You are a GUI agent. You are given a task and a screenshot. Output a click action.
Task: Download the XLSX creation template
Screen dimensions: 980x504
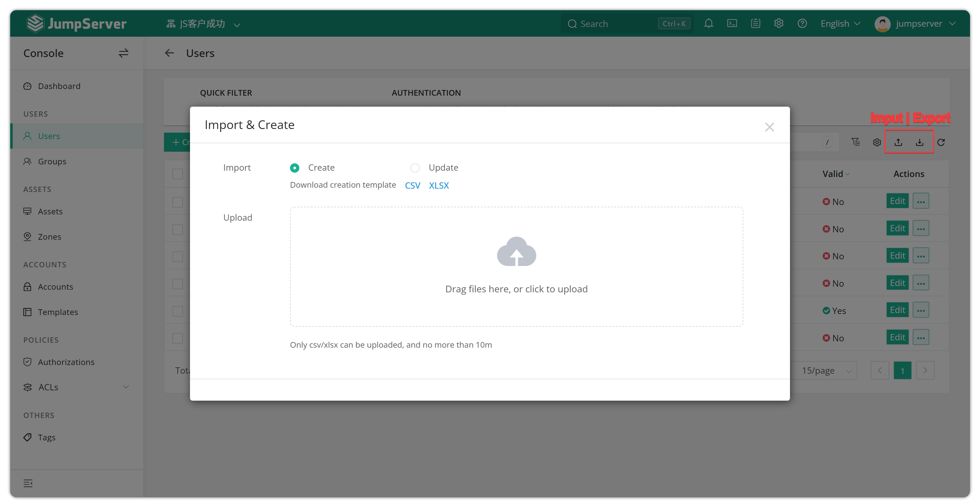click(439, 185)
